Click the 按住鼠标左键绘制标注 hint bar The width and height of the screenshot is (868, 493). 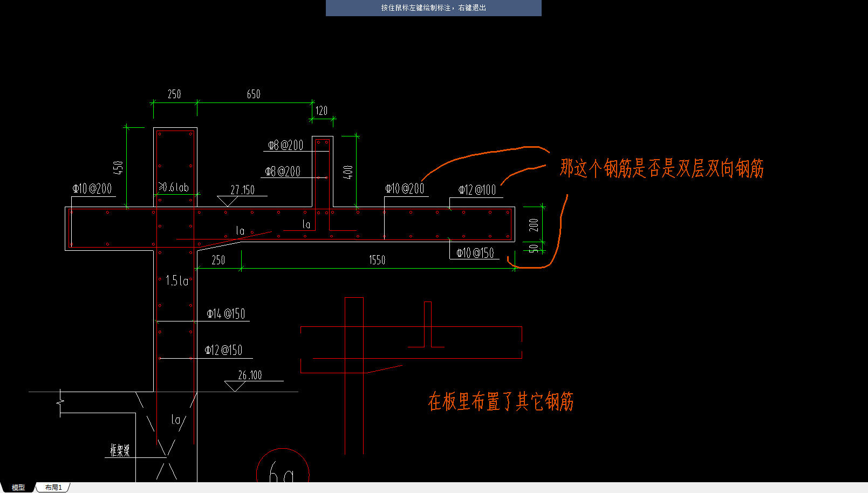[x=433, y=8]
